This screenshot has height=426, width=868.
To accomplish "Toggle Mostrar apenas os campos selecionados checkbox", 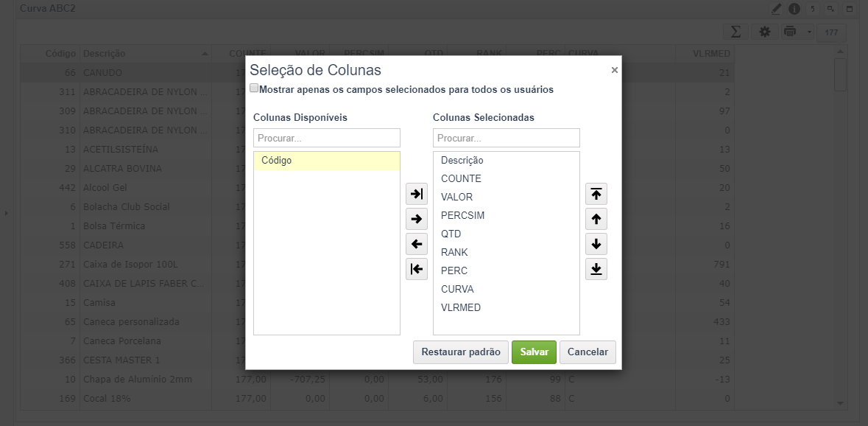I will tap(254, 88).
